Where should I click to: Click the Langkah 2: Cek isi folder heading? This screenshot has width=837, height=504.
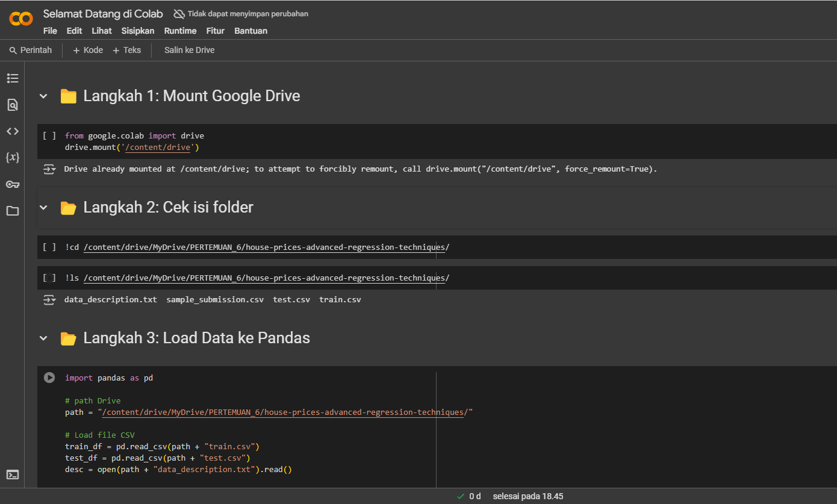coord(168,208)
